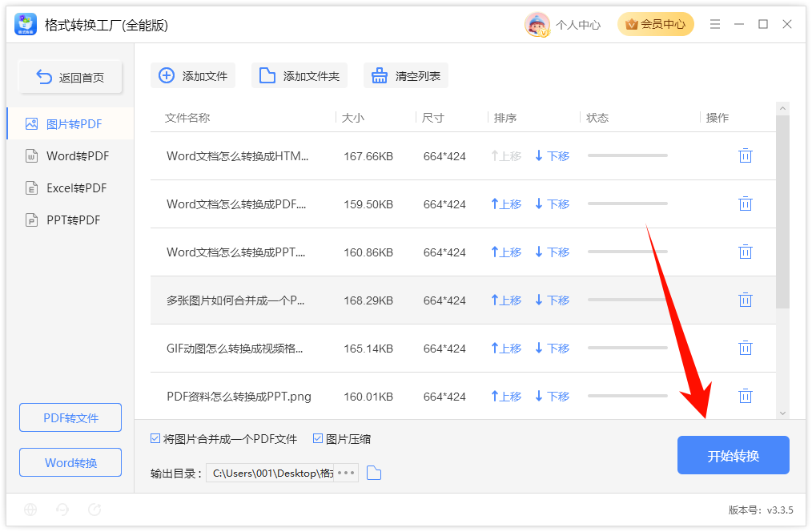
Task: Move PDF资料怎么转换成PPT.png row down (下移)
Action: click(552, 397)
